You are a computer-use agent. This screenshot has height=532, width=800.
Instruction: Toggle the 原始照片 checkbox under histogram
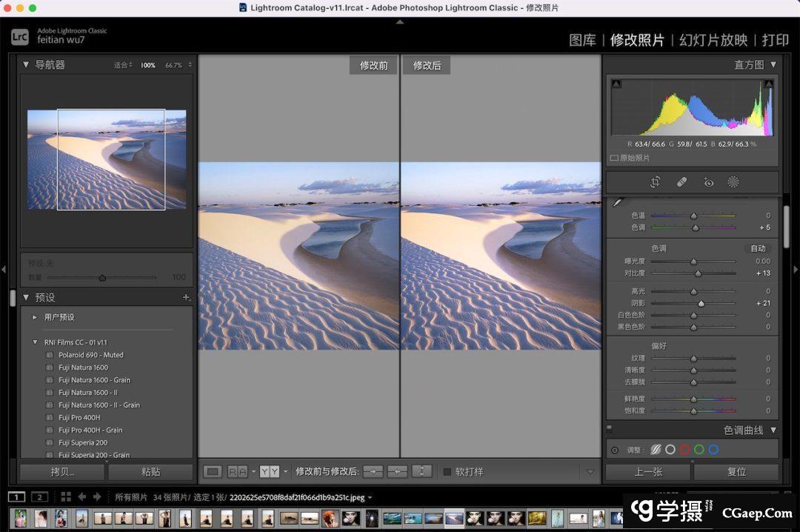[614, 158]
